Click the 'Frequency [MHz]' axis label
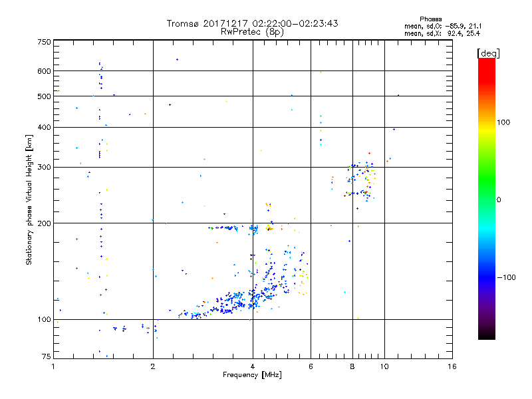532x399 pixels. (x=252, y=375)
